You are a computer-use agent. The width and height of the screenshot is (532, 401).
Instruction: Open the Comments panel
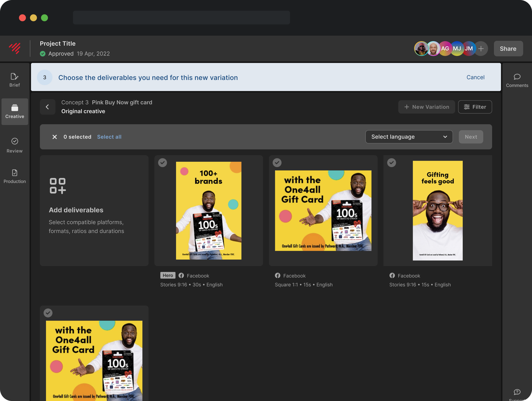tap(517, 80)
